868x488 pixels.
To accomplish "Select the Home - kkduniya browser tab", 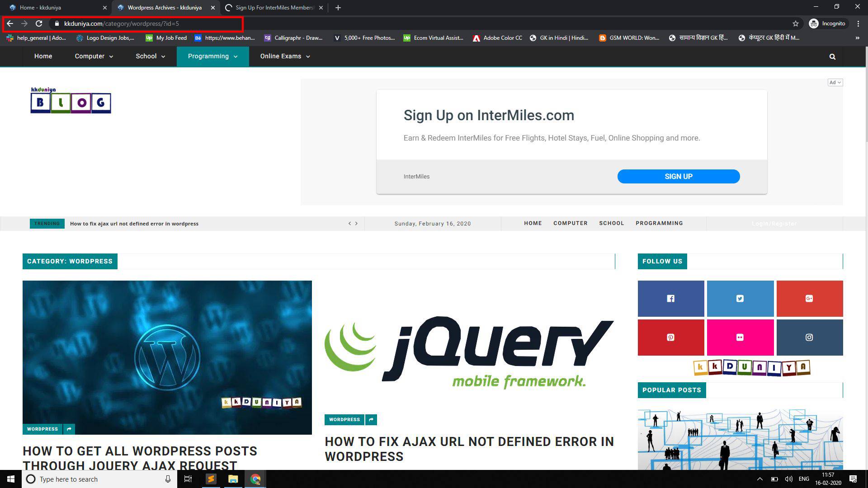I will coord(54,7).
